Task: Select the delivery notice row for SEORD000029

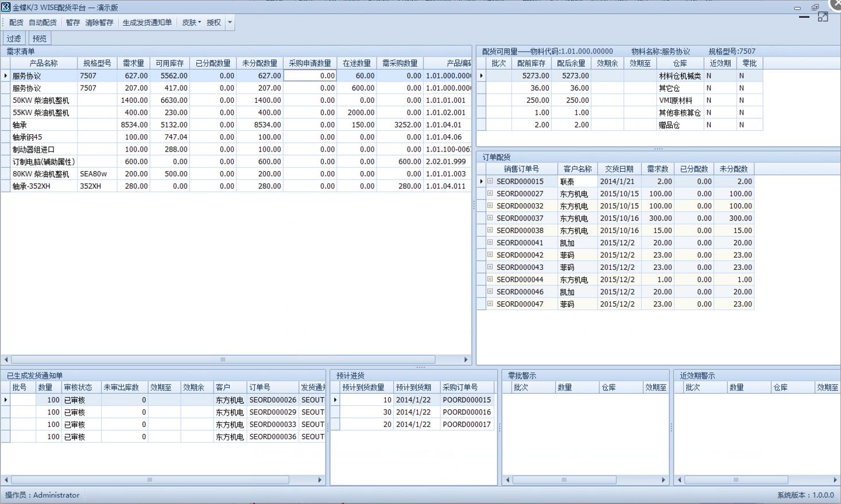Action: [163, 412]
